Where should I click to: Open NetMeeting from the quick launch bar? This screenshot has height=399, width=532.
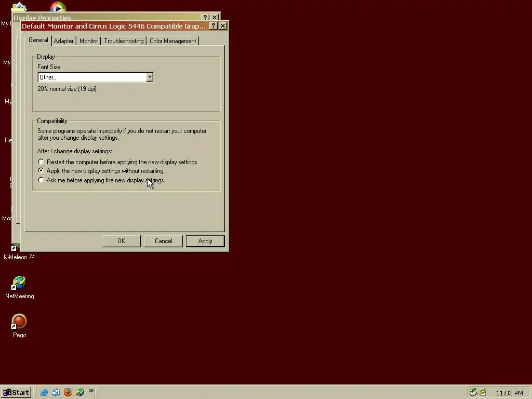[x=80, y=392]
